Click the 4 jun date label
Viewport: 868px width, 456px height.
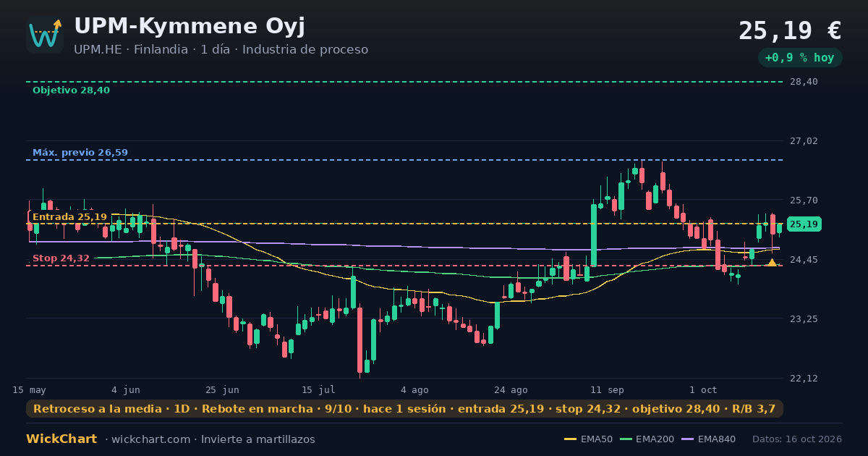click(x=126, y=389)
